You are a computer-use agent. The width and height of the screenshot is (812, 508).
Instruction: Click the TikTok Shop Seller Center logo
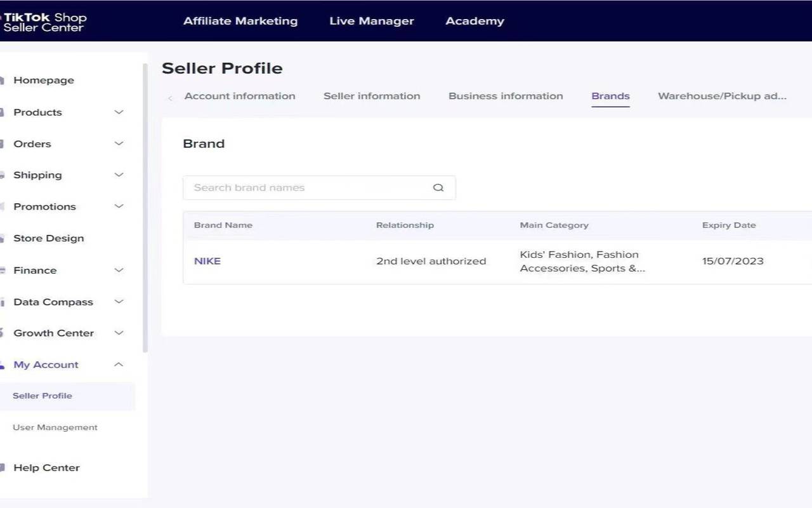[44, 22]
